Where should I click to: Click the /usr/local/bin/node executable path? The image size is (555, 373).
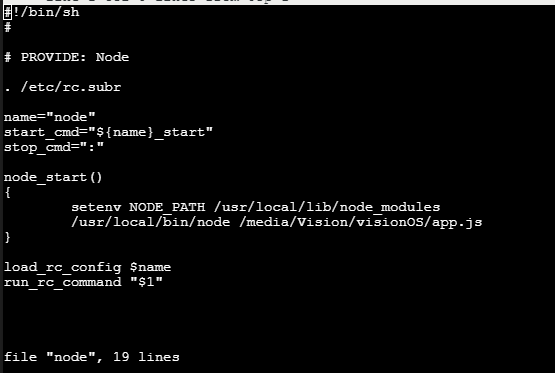150,222
